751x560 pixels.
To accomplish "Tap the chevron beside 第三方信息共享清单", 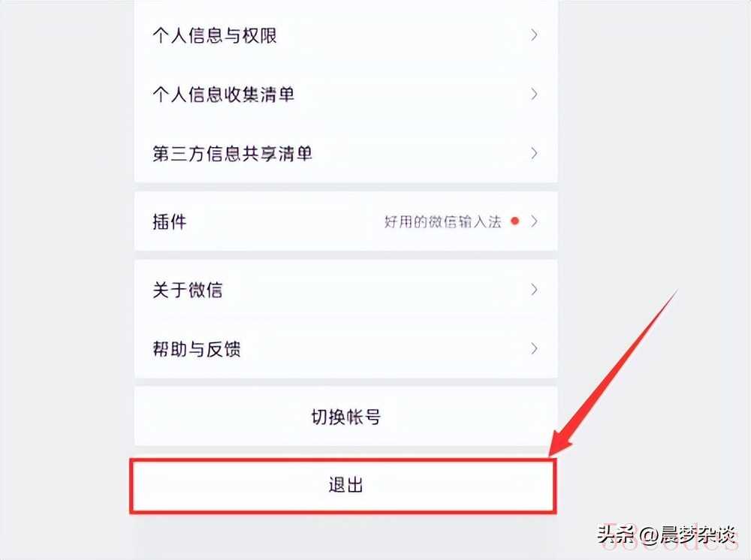I will [534, 153].
